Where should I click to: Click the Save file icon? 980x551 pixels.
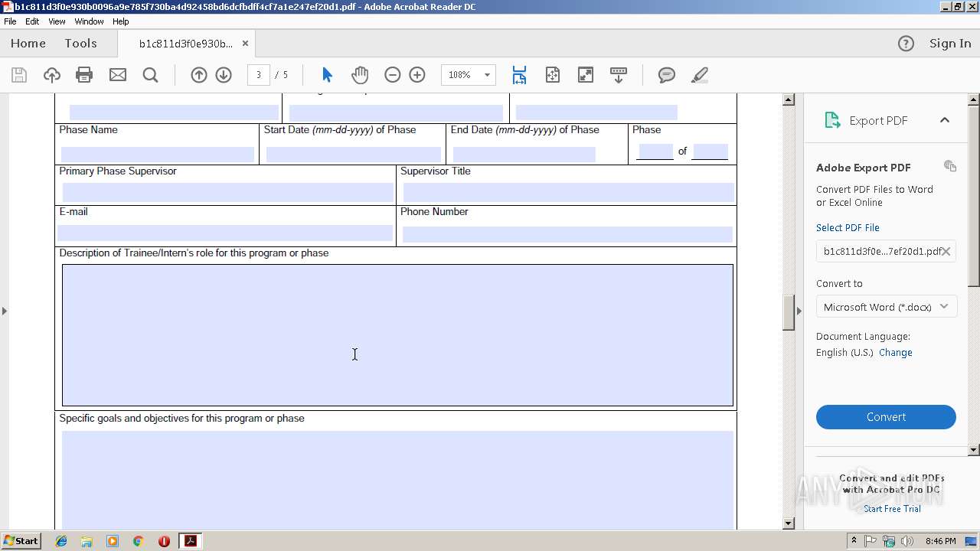point(19,75)
